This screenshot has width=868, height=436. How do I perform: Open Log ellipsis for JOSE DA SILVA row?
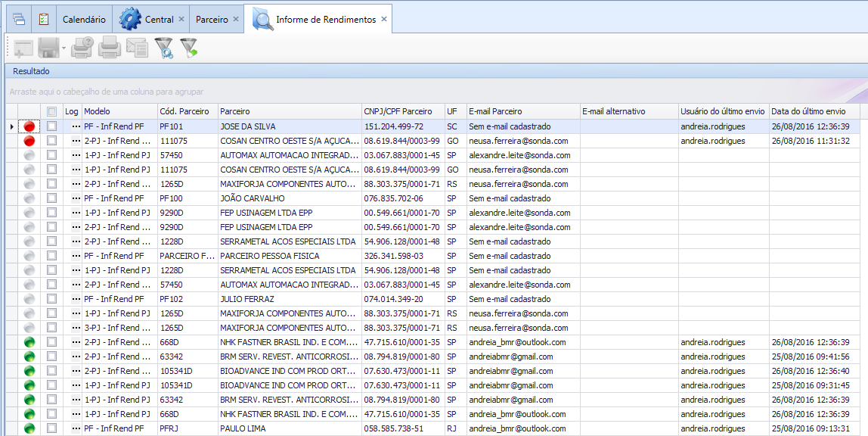click(x=76, y=126)
